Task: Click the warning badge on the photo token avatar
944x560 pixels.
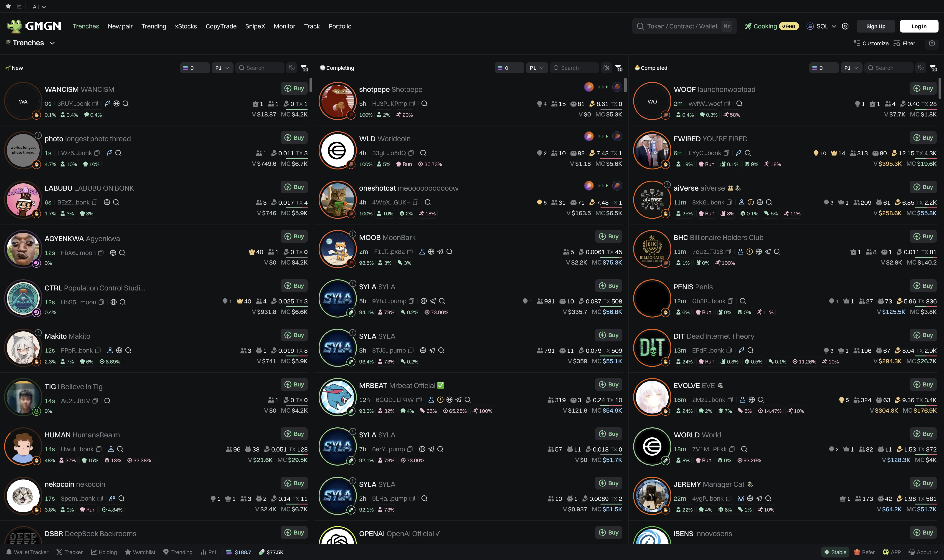Action: (x=38, y=135)
